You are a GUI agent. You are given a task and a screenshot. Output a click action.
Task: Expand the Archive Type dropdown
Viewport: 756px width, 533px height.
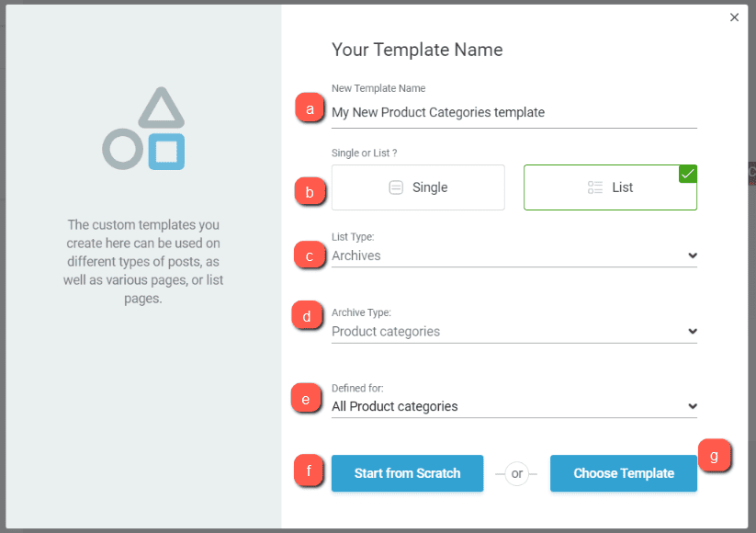pyautogui.click(x=513, y=332)
